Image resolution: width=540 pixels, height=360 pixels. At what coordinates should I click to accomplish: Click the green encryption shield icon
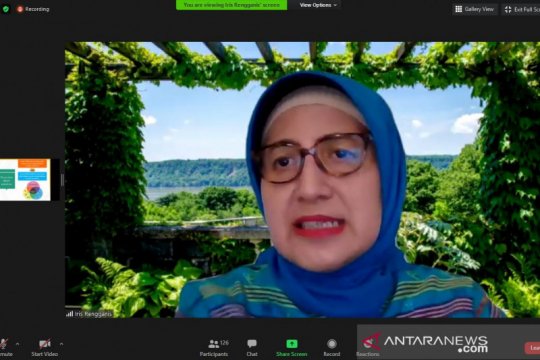(x=6, y=9)
